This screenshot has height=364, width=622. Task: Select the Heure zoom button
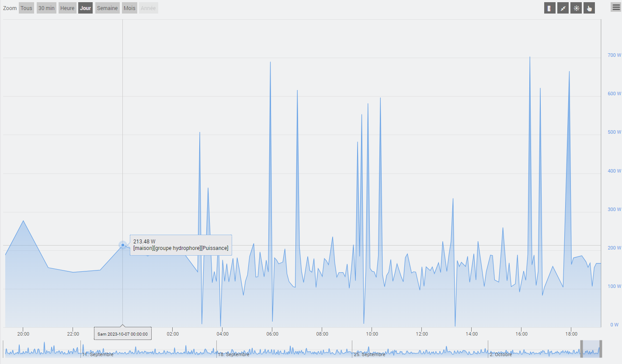pos(67,8)
